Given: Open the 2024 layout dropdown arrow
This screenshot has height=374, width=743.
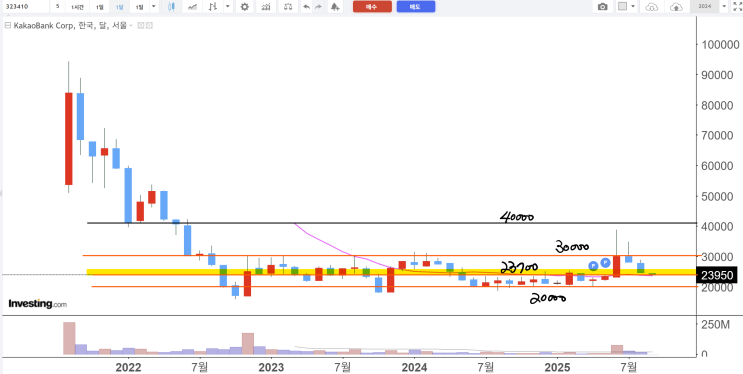Looking at the screenshot, I should (724, 7).
